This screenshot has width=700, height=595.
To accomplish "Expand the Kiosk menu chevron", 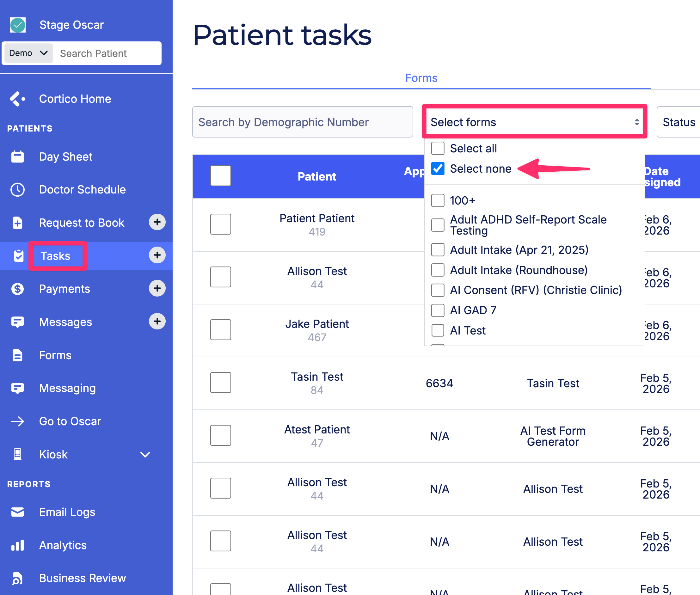I will (x=145, y=454).
